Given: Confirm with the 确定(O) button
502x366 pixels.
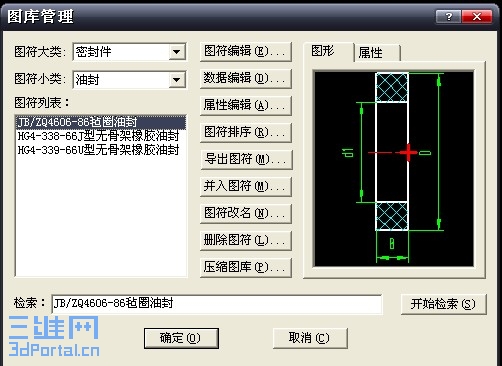Looking at the screenshot, I should [181, 338].
